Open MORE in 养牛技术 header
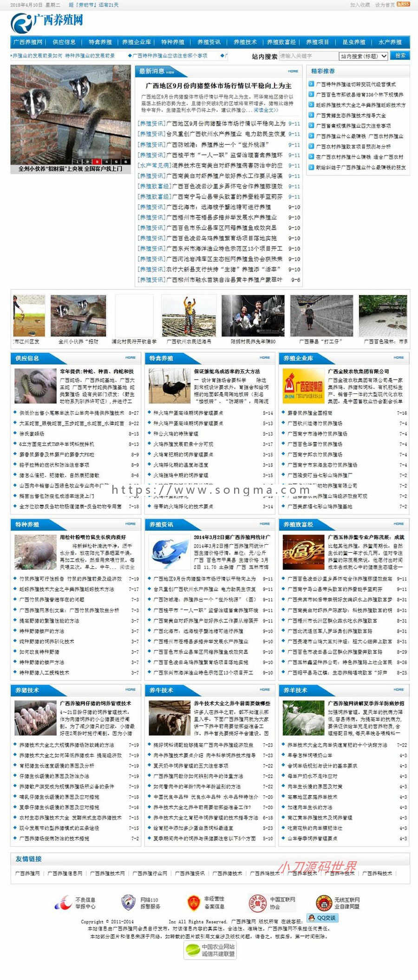This screenshot has height=980, width=418. tap(265, 689)
